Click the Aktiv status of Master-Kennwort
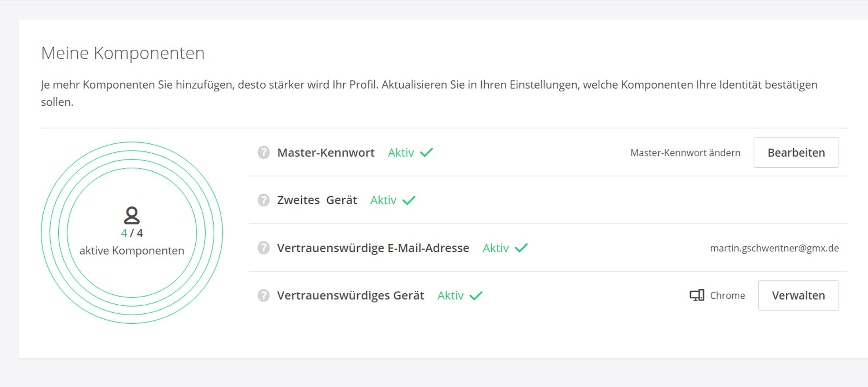The height and width of the screenshot is (387, 868). 401,153
